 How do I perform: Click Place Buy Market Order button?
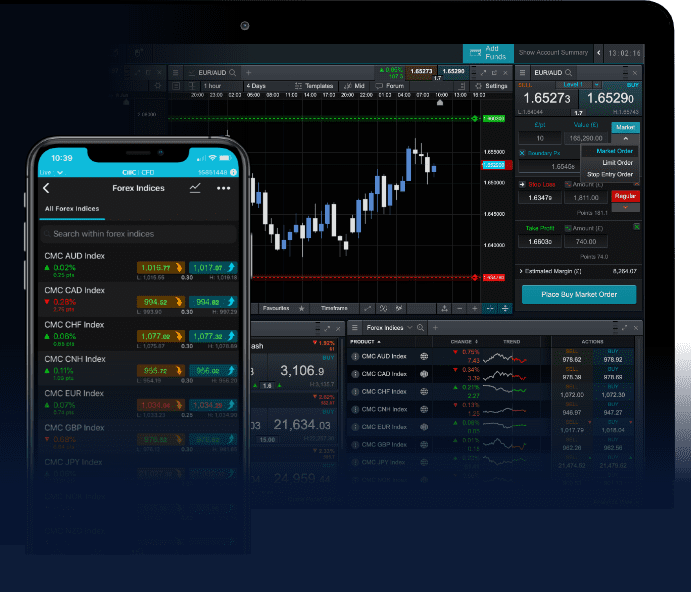coord(578,294)
